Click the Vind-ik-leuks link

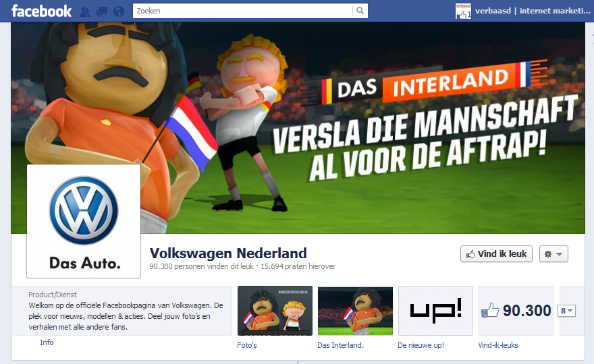pyautogui.click(x=497, y=345)
